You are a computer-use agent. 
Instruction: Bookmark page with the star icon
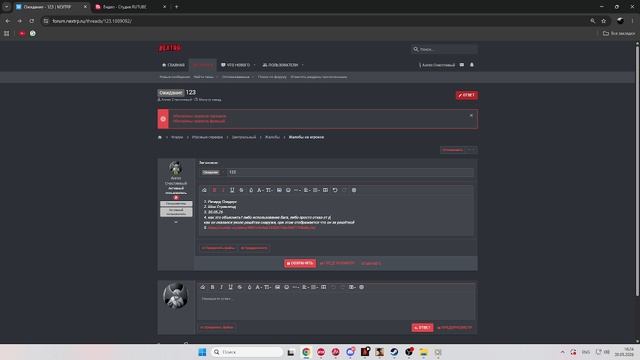[x=604, y=21]
